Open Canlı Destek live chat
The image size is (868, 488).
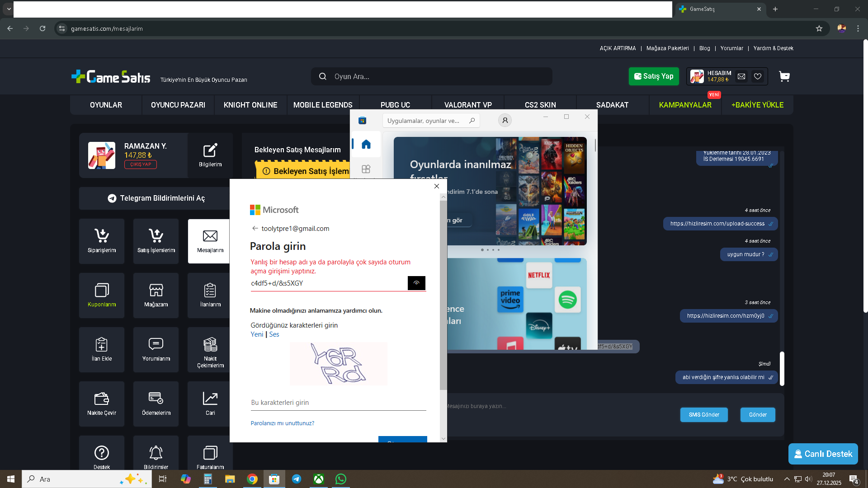(823, 454)
